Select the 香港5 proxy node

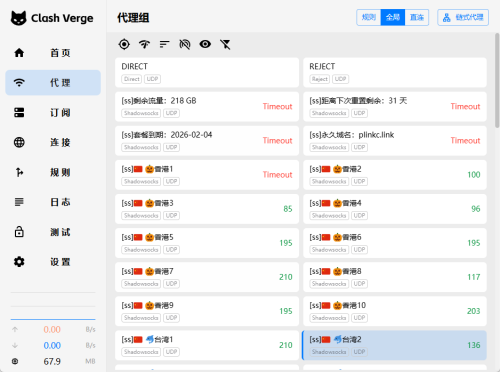(x=207, y=243)
